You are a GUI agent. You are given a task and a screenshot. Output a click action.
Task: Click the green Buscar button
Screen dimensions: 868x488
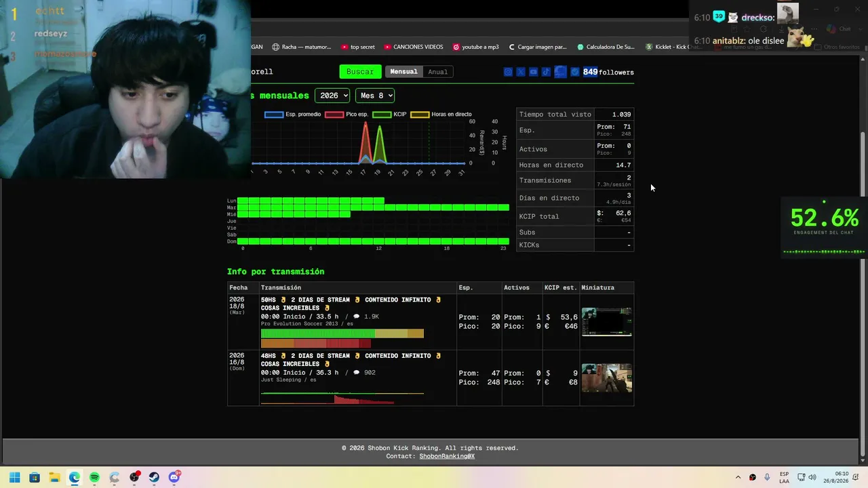click(360, 72)
